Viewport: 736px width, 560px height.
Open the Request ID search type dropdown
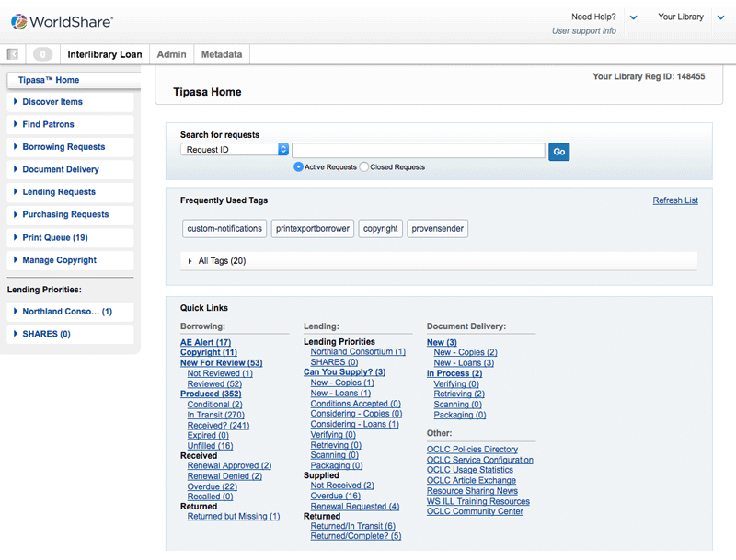click(235, 150)
